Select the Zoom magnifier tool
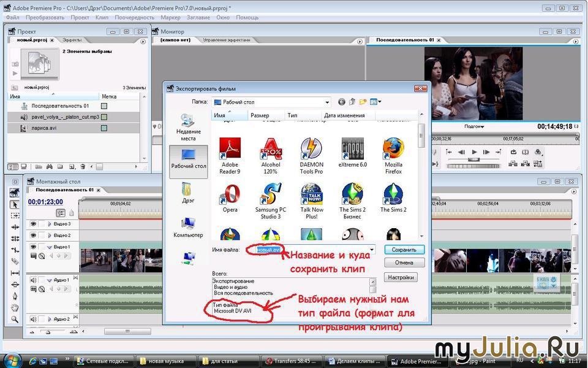Screen dimensions: 588x368 [15, 319]
